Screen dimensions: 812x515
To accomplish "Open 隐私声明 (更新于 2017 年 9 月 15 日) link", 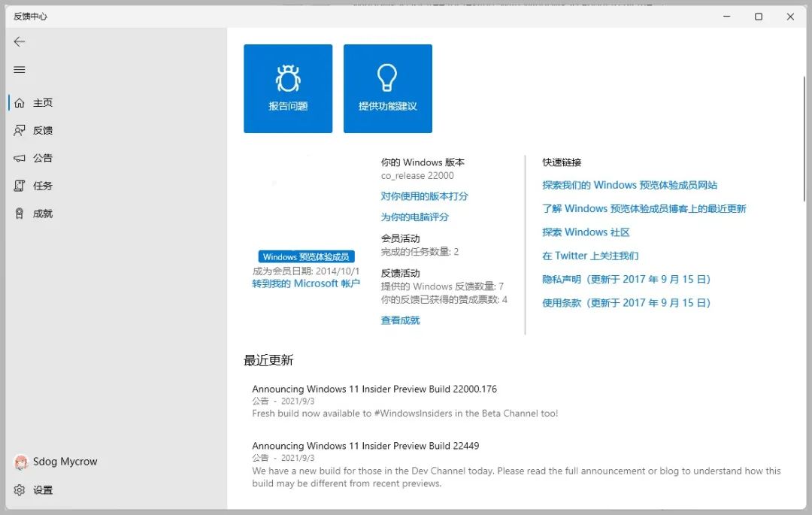I will point(626,280).
